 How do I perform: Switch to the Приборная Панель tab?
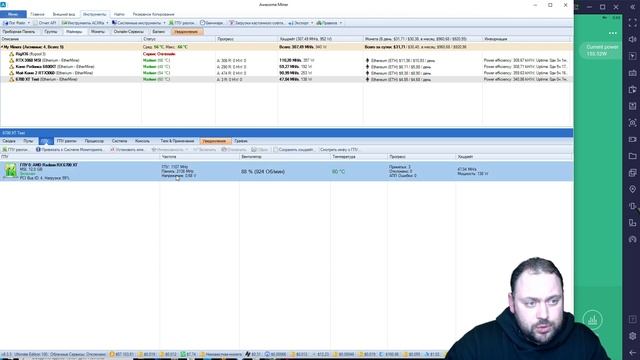(x=19, y=31)
